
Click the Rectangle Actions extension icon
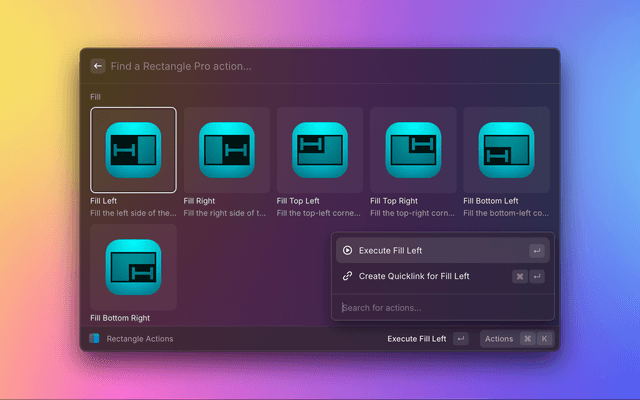click(95, 339)
